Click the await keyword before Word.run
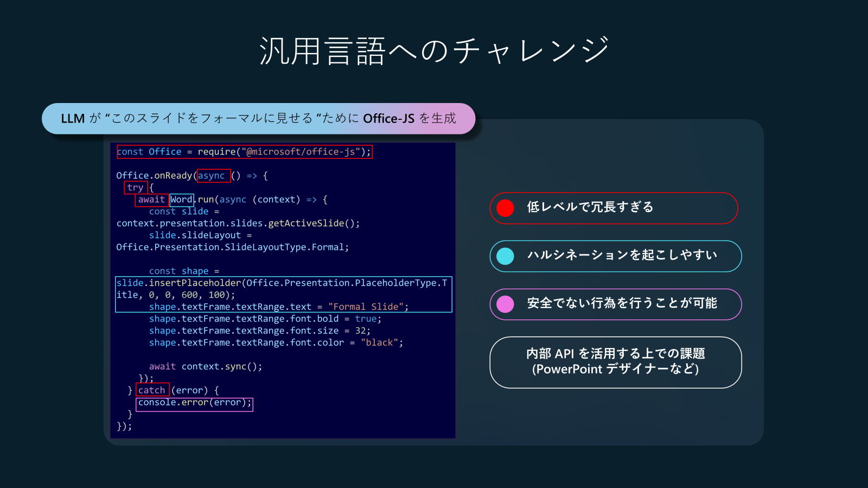The height and width of the screenshot is (488, 868). tap(151, 200)
